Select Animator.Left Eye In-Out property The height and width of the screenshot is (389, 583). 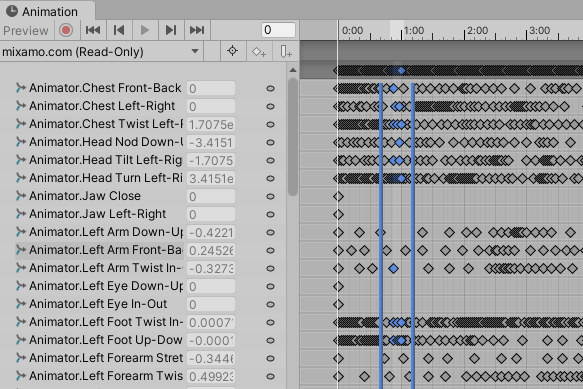98,304
